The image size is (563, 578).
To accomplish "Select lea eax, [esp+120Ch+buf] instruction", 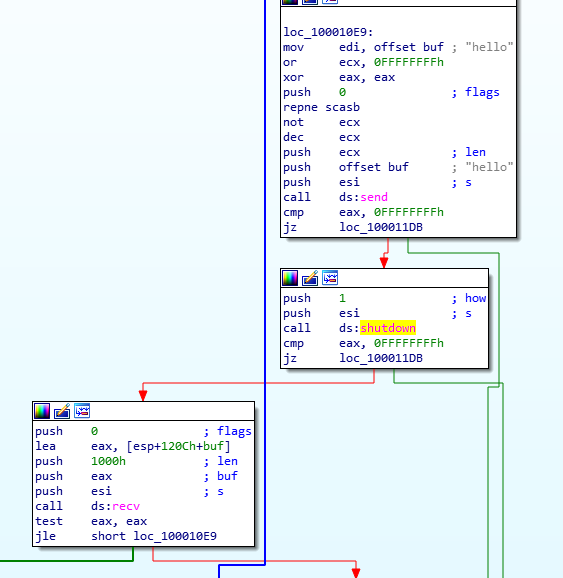I will point(133,446).
